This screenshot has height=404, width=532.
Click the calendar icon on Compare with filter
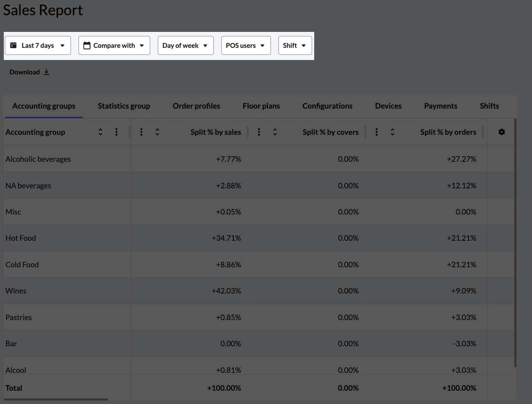[86, 45]
